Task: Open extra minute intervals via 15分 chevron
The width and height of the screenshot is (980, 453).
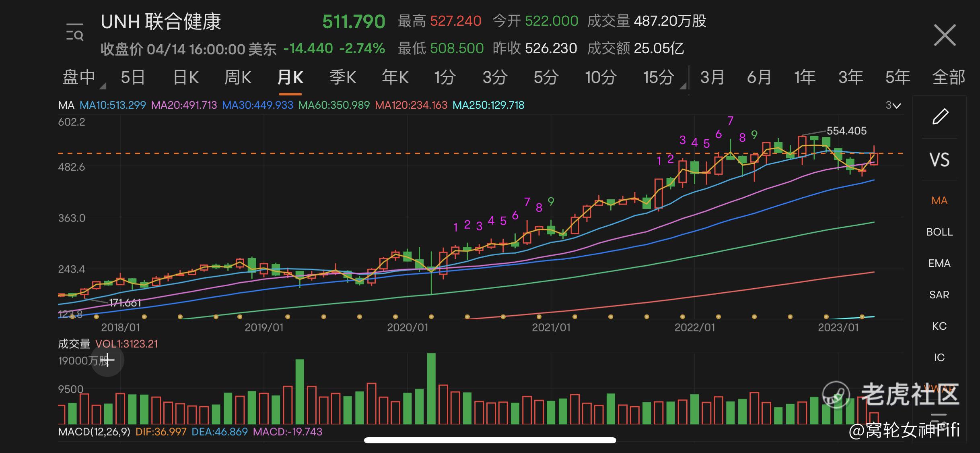Action: [x=684, y=86]
